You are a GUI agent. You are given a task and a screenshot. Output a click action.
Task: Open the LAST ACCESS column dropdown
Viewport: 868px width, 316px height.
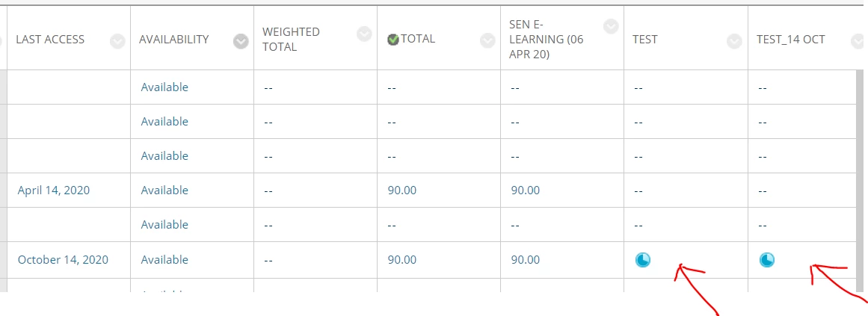(117, 41)
